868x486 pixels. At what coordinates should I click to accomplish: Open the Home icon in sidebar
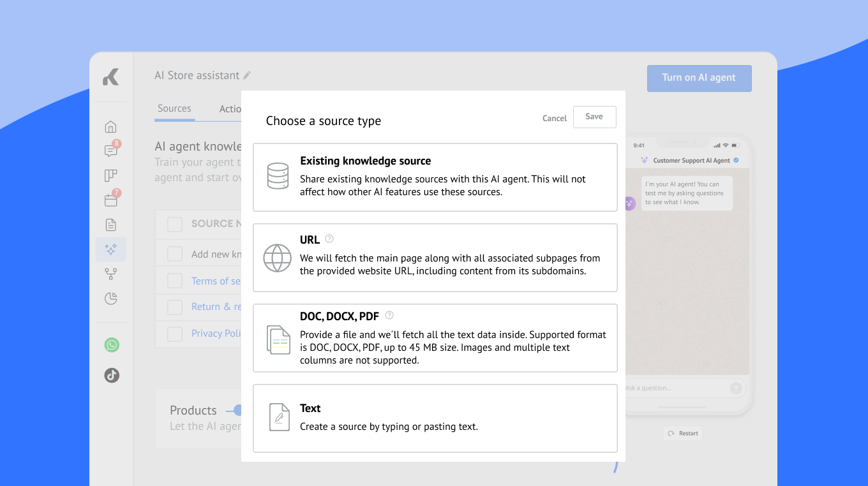click(x=111, y=127)
